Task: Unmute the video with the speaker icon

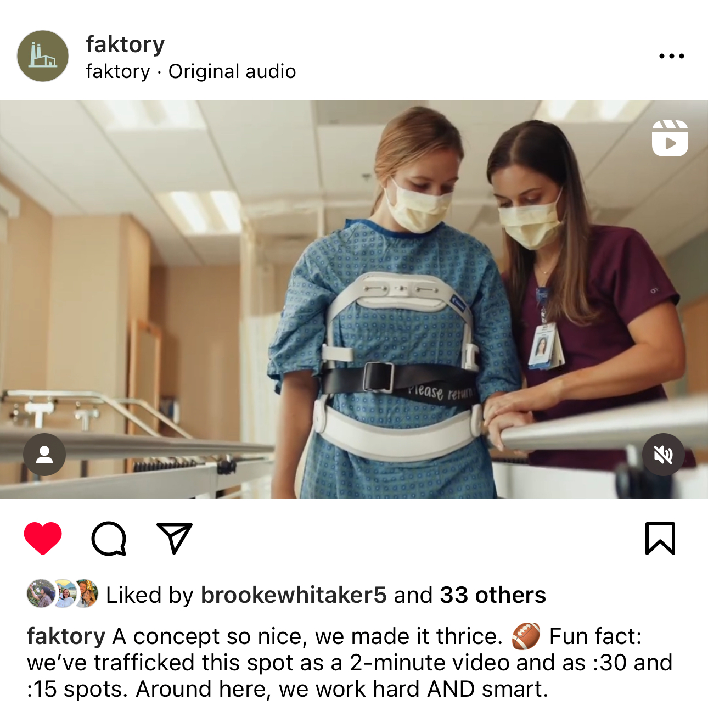Action: pos(664,455)
